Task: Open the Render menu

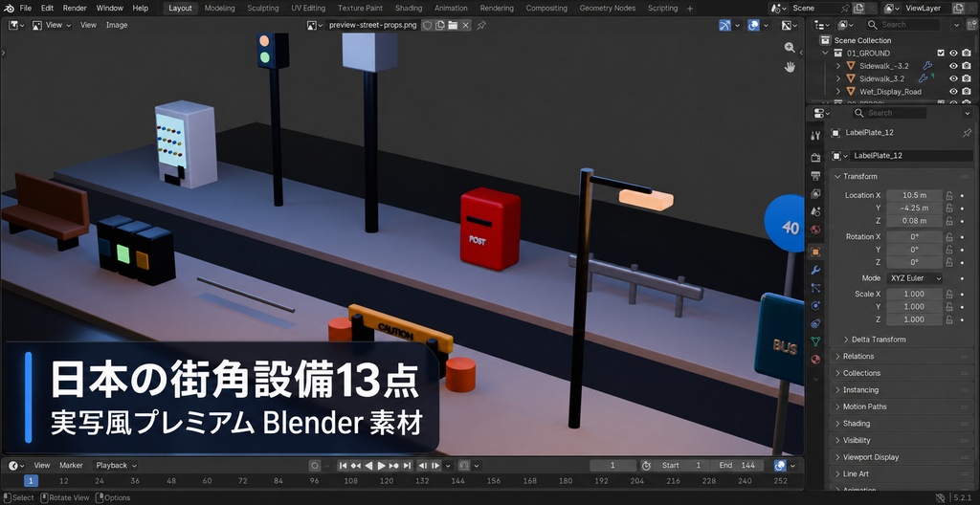Action: tap(75, 8)
